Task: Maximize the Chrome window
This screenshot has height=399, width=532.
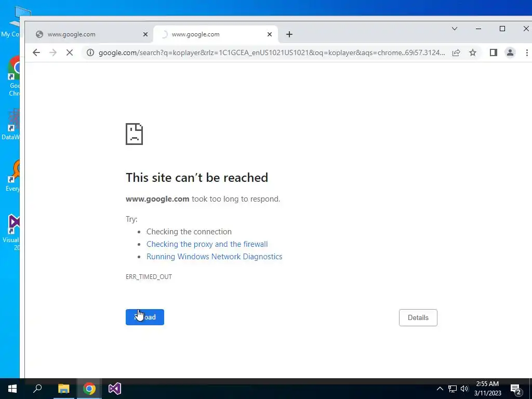Action: click(502, 29)
